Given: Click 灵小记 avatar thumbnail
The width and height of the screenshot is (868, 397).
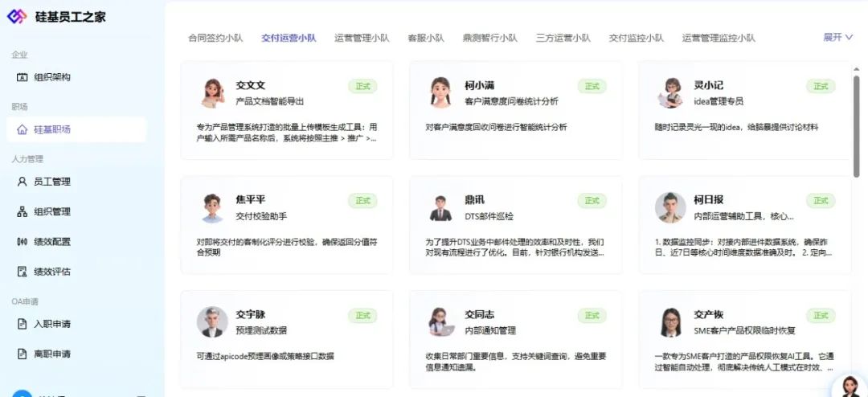Looking at the screenshot, I should (x=670, y=93).
